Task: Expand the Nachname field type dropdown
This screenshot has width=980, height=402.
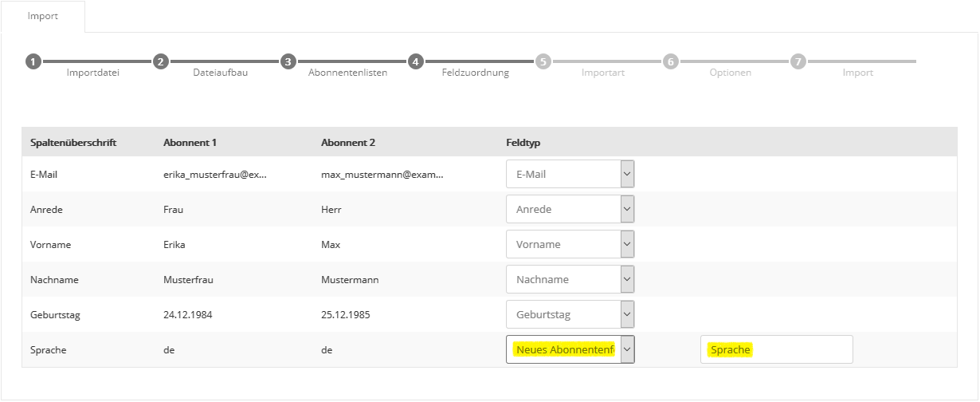Action: click(570, 279)
